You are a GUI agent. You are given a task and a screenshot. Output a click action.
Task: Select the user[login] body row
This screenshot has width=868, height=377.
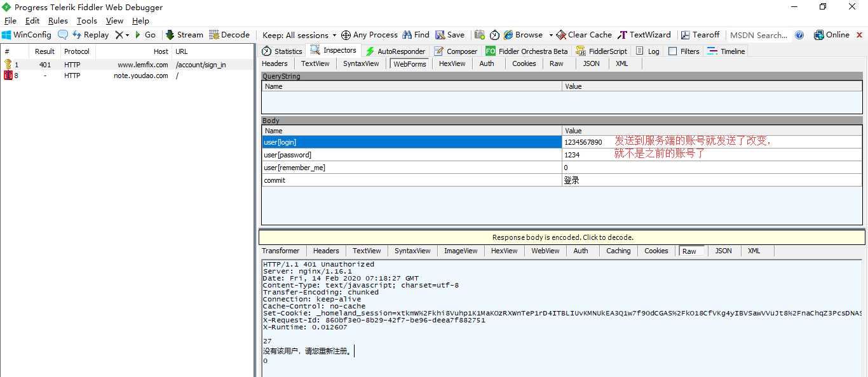tap(562, 142)
